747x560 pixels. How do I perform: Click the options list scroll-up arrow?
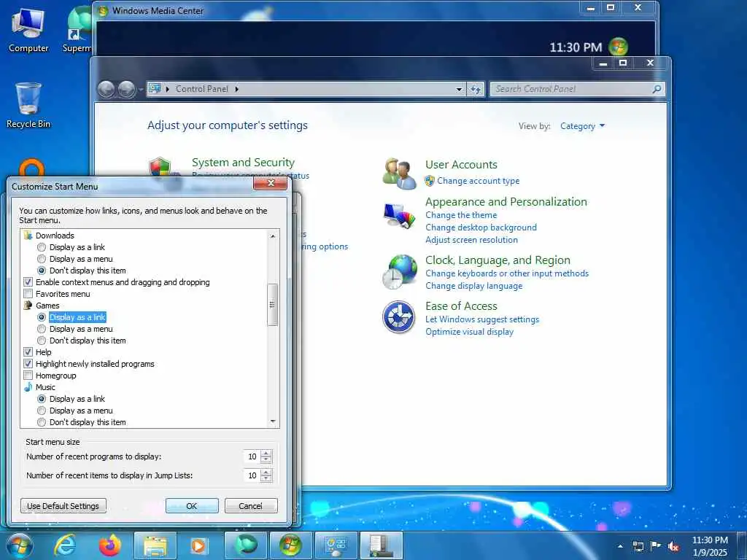[x=273, y=236]
